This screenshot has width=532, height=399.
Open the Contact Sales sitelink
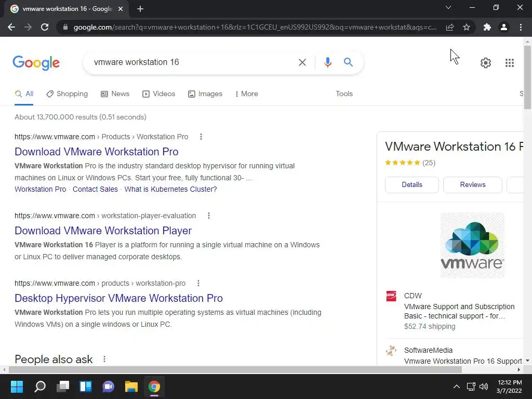coord(96,189)
